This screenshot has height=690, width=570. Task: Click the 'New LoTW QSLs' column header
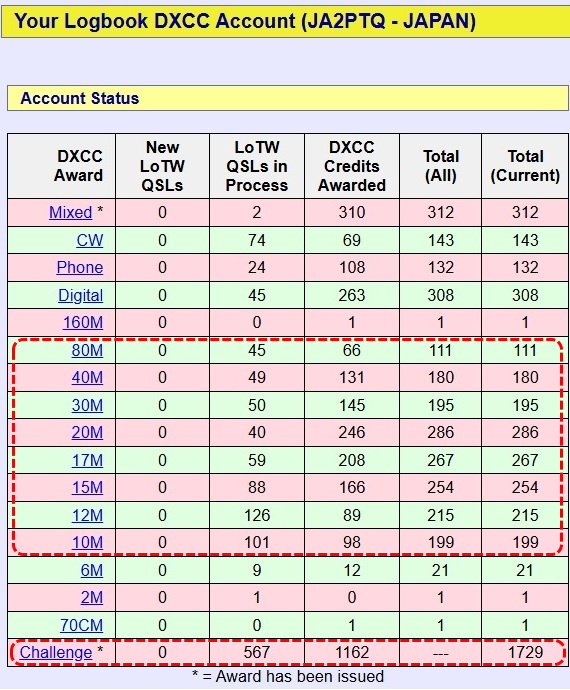(x=162, y=166)
